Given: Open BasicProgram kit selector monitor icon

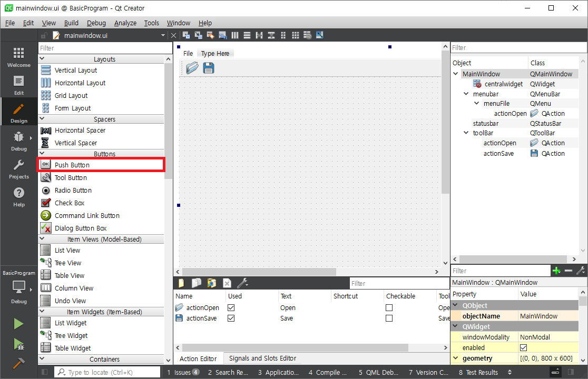Looking at the screenshot, I should (19, 287).
